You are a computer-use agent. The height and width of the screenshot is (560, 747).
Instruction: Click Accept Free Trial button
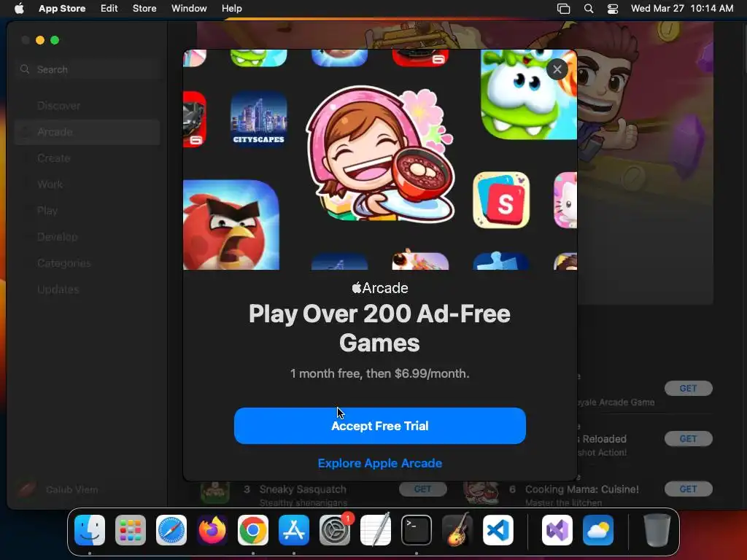(x=379, y=426)
